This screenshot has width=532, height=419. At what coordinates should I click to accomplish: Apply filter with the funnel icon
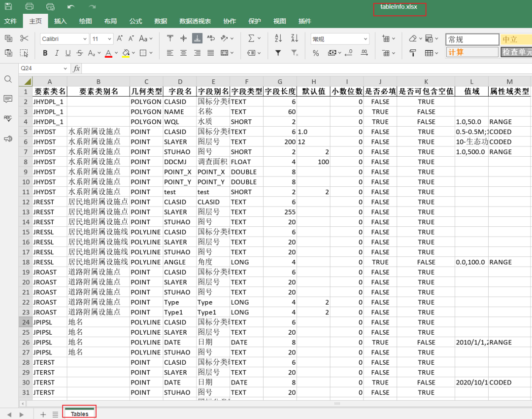click(x=278, y=53)
